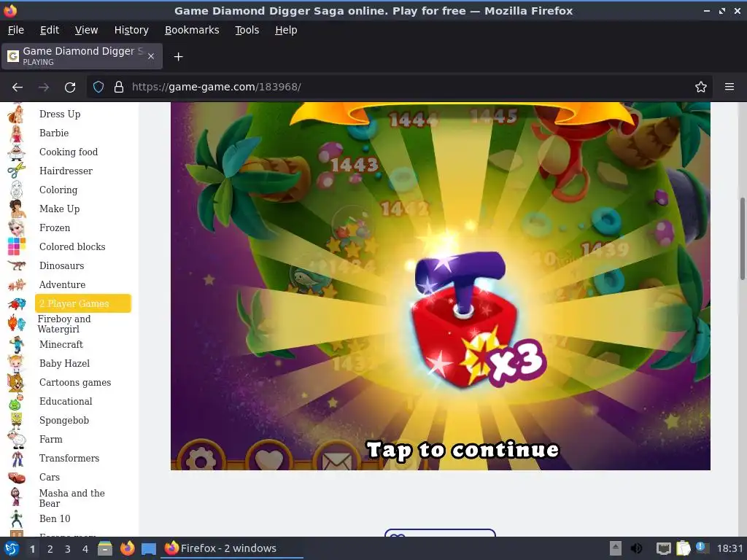Screen dimensions: 747x560
Task: Click the Adventure category icon
Action: click(x=16, y=285)
